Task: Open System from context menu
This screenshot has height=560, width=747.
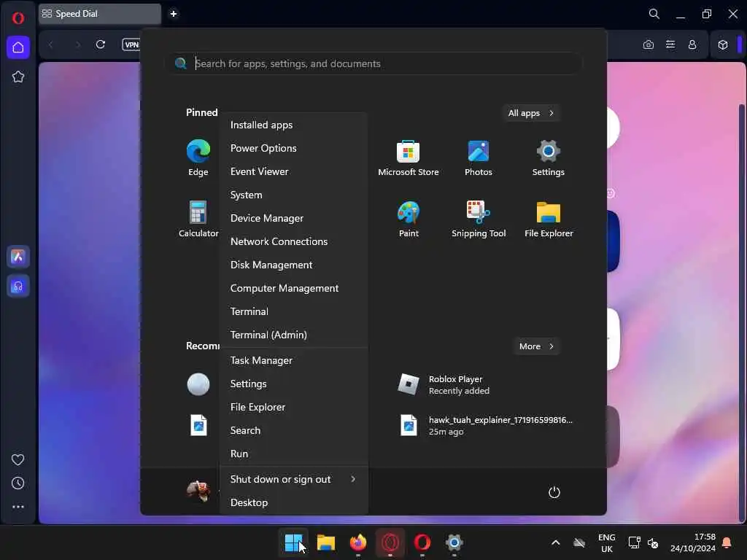Action: (293, 195)
